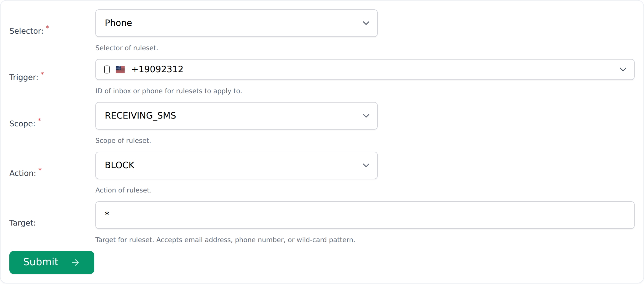Click the +19092312 phone number text

(157, 69)
